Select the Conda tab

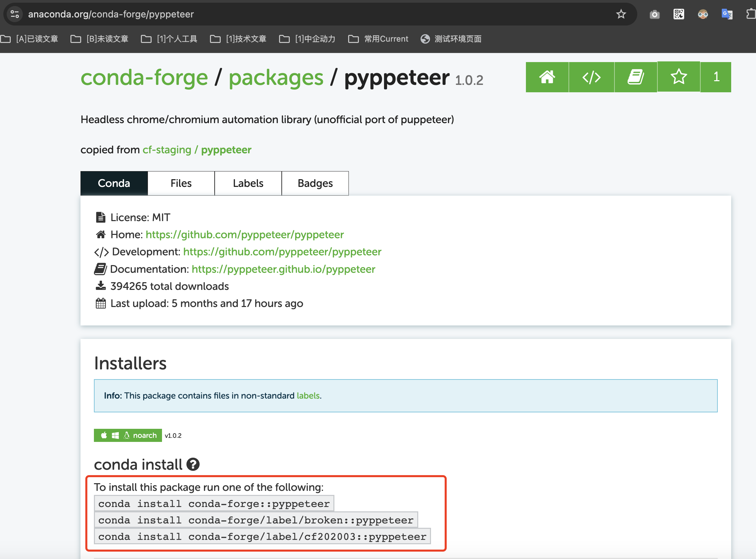[114, 183]
